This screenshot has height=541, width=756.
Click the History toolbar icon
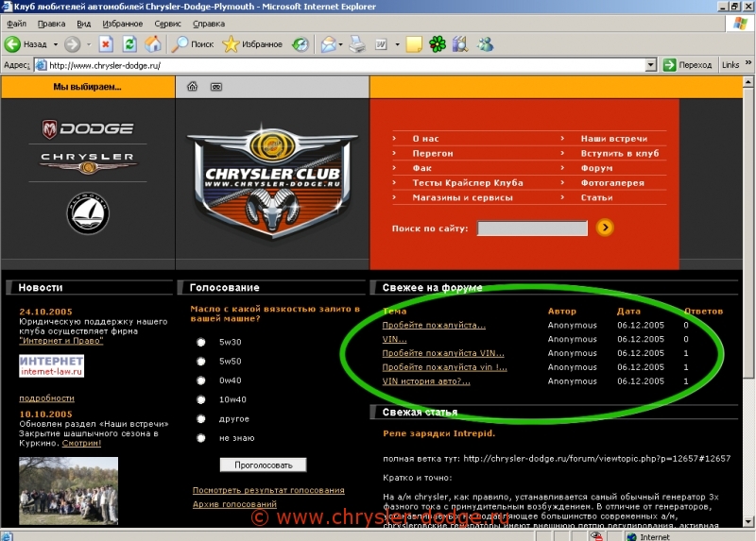point(300,44)
